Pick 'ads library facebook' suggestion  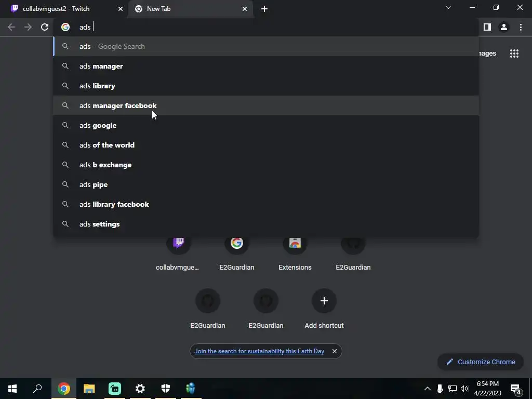click(x=266, y=204)
